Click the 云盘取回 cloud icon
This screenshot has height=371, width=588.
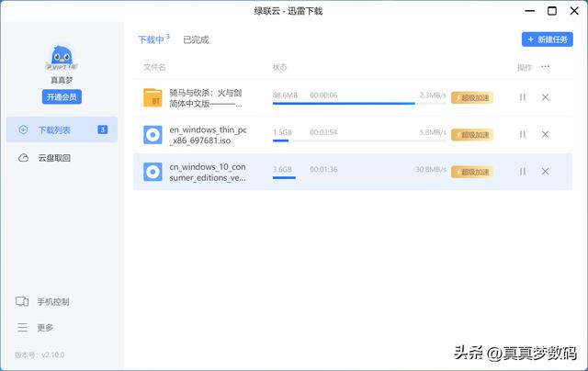(x=23, y=158)
